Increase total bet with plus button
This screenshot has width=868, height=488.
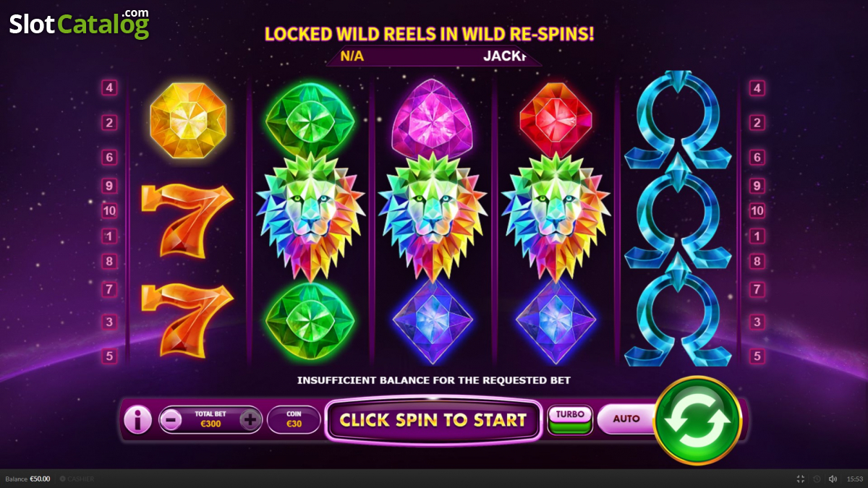coord(250,419)
